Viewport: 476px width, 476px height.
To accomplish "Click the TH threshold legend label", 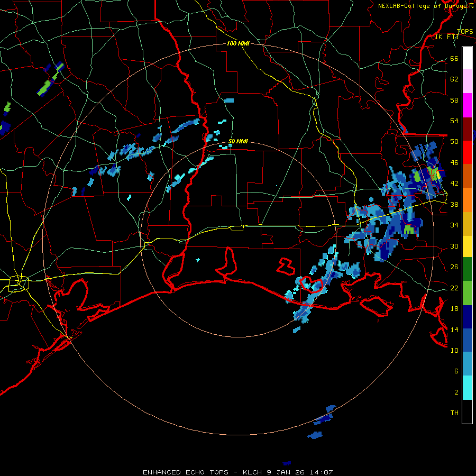I will [454, 413].
